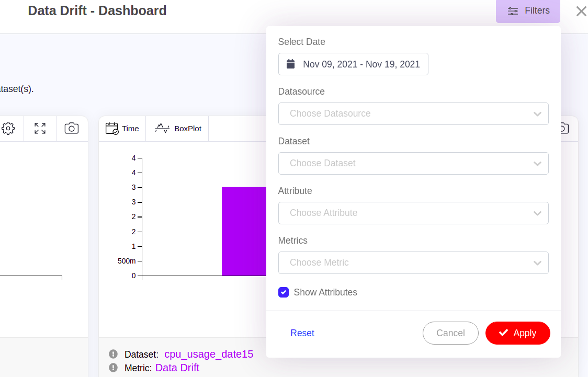The height and width of the screenshot is (377, 588).
Task: Click the settings gear icon on left chart
Action: [8, 128]
